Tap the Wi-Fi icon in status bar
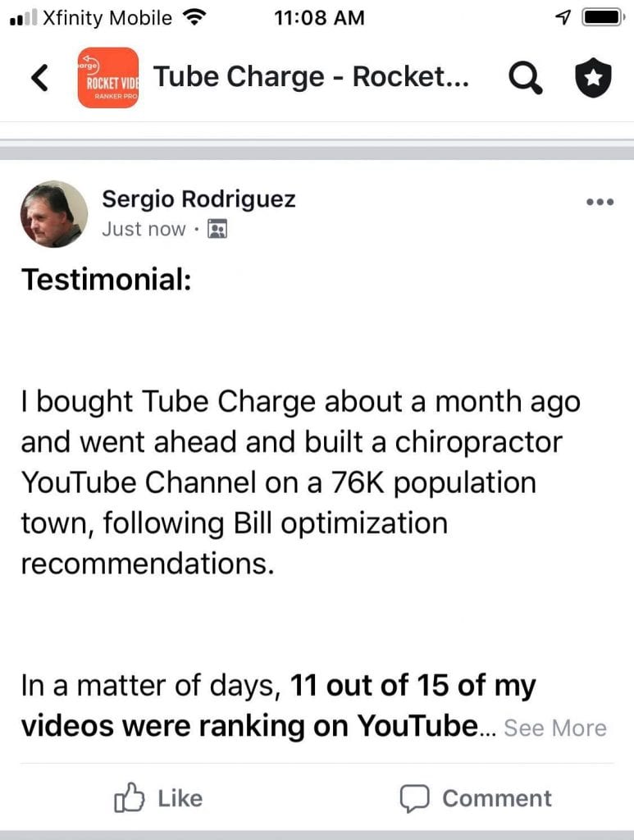This screenshot has height=840, width=634. (194, 17)
